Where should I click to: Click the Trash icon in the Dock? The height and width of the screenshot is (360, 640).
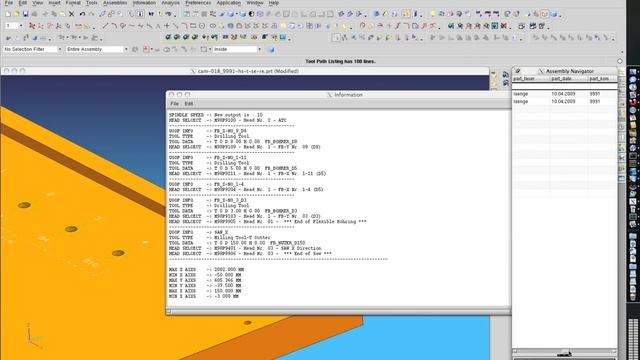633,297
